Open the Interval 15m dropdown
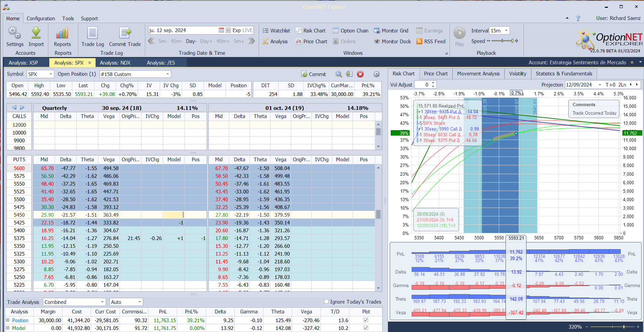The image size is (644, 332). [506, 31]
